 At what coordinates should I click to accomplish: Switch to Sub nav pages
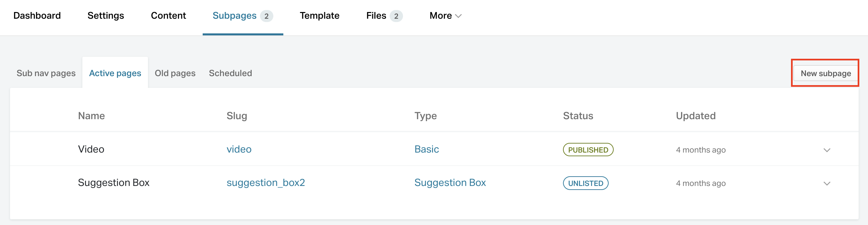[46, 73]
